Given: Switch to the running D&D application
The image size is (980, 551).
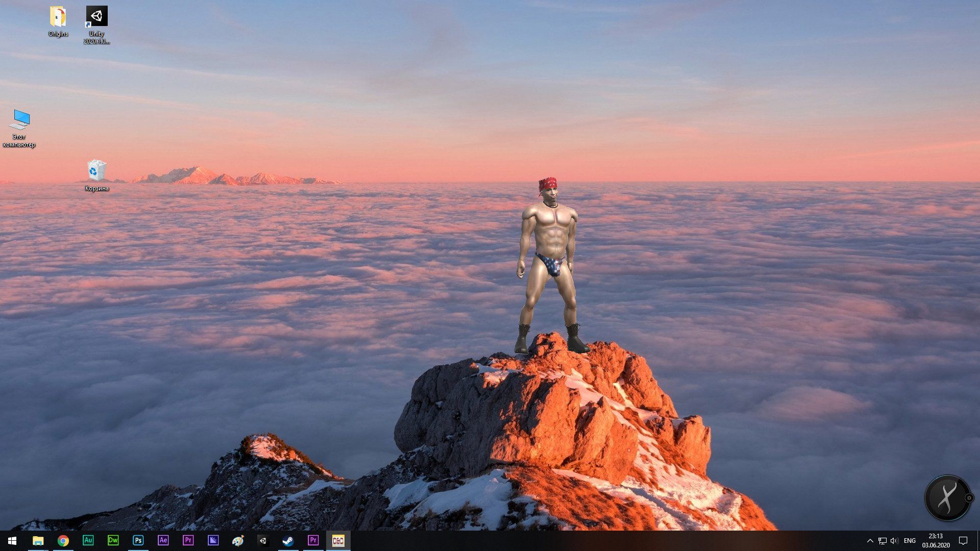Looking at the screenshot, I should click(338, 540).
